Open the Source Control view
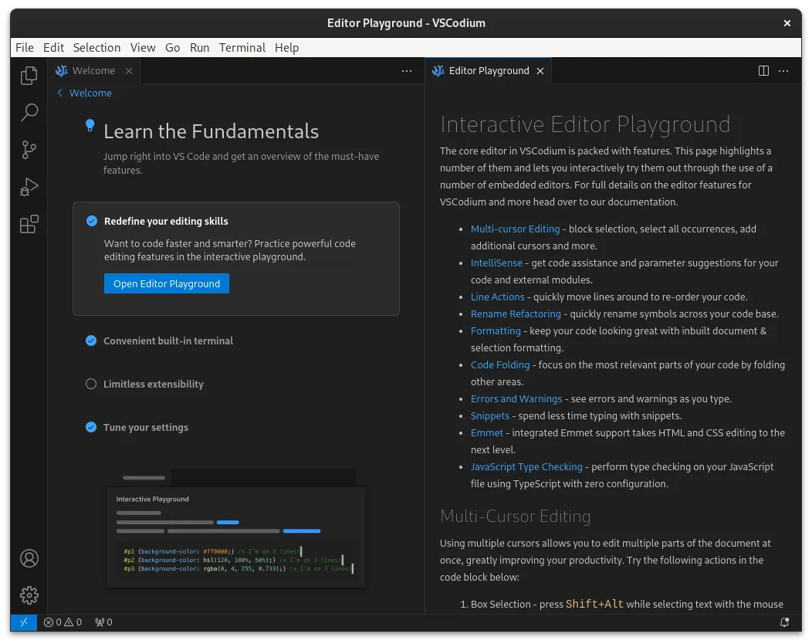This screenshot has height=644, width=812. [x=29, y=150]
